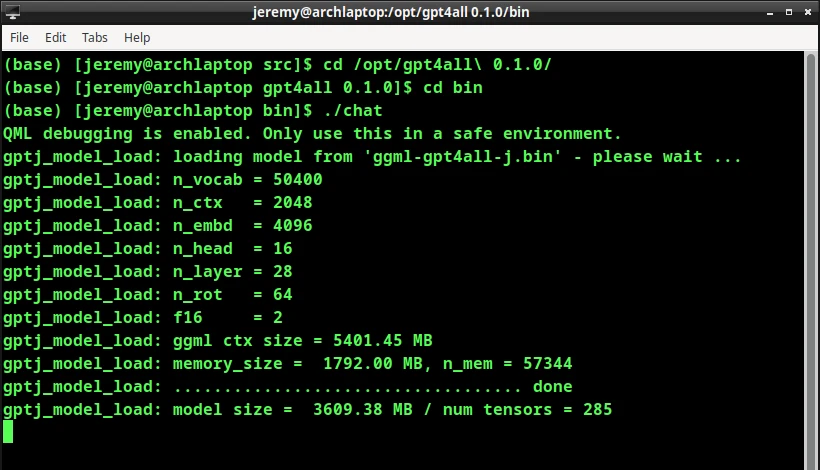Click the window title jeremy@archlaptop:/opt/gpt4all 0.1.0/bin
This screenshot has height=470, width=820.
(x=391, y=12)
